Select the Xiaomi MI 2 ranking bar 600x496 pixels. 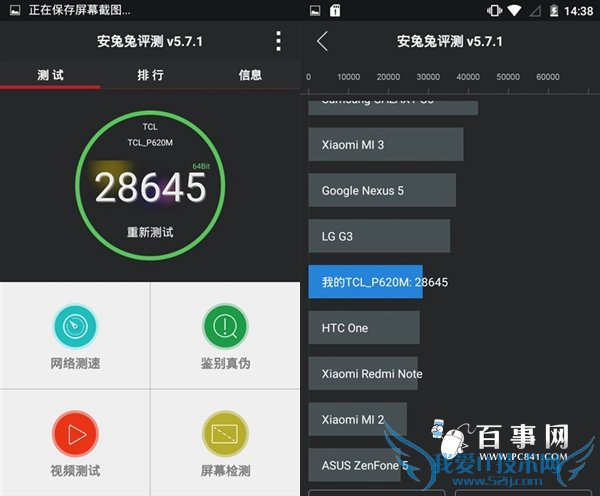click(357, 419)
